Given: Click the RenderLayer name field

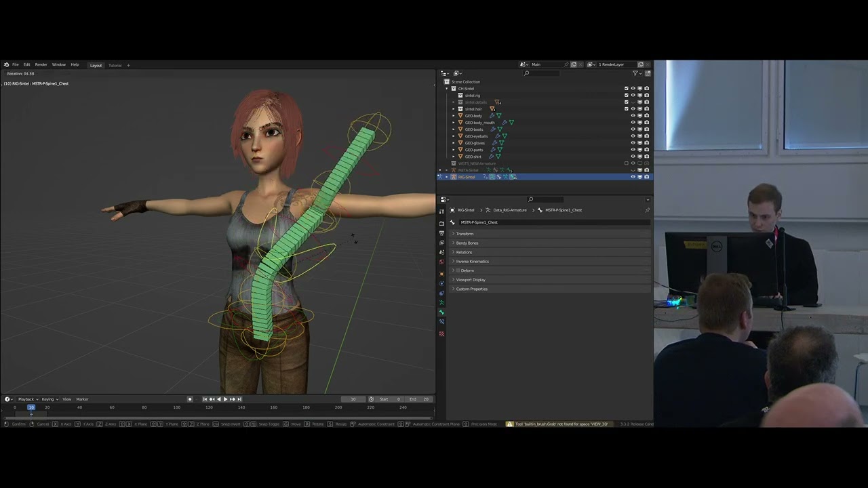Looking at the screenshot, I should tap(616, 64).
